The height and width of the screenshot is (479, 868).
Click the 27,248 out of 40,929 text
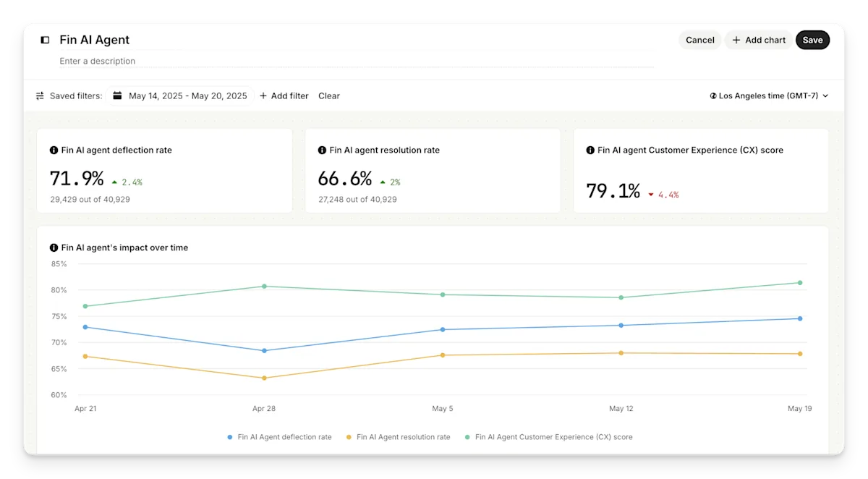tap(357, 199)
